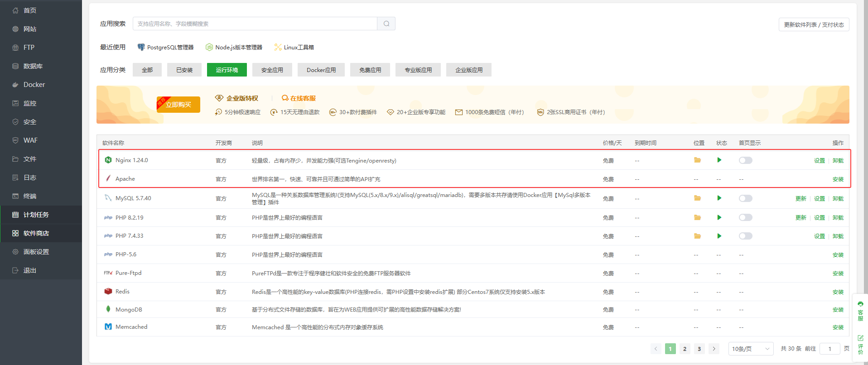The image size is (868, 365).
Task: Select the 免费应用 category tab
Action: 370,70
